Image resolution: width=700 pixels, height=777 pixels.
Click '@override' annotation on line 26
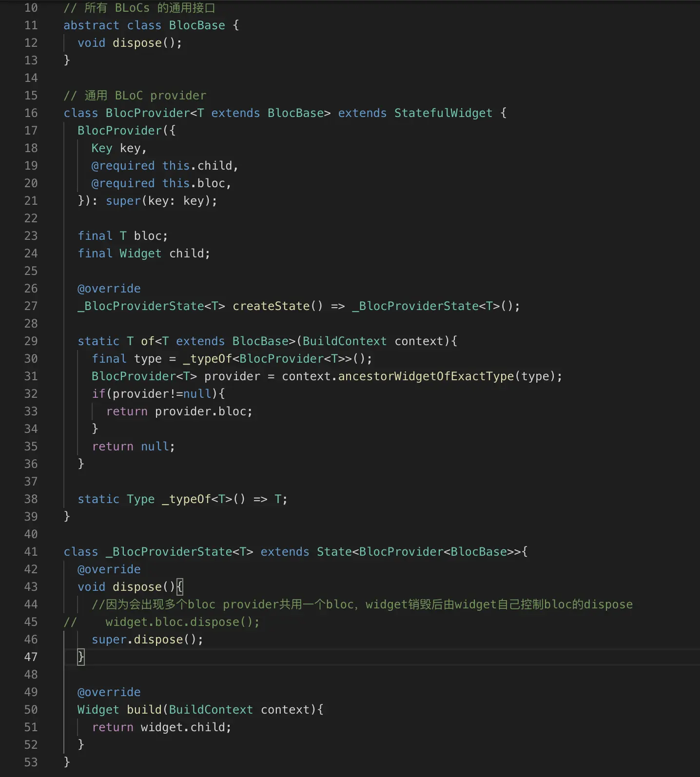tap(109, 289)
